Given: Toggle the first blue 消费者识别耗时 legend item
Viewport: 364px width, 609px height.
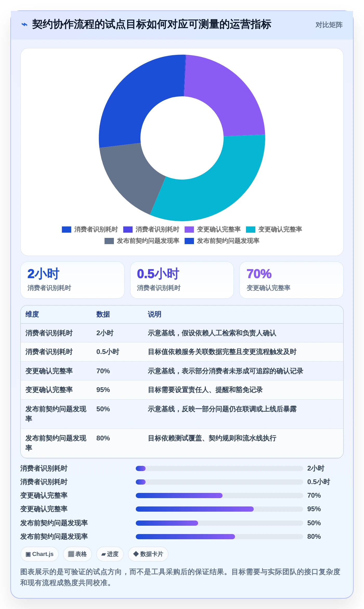Looking at the screenshot, I should tap(90, 229).
